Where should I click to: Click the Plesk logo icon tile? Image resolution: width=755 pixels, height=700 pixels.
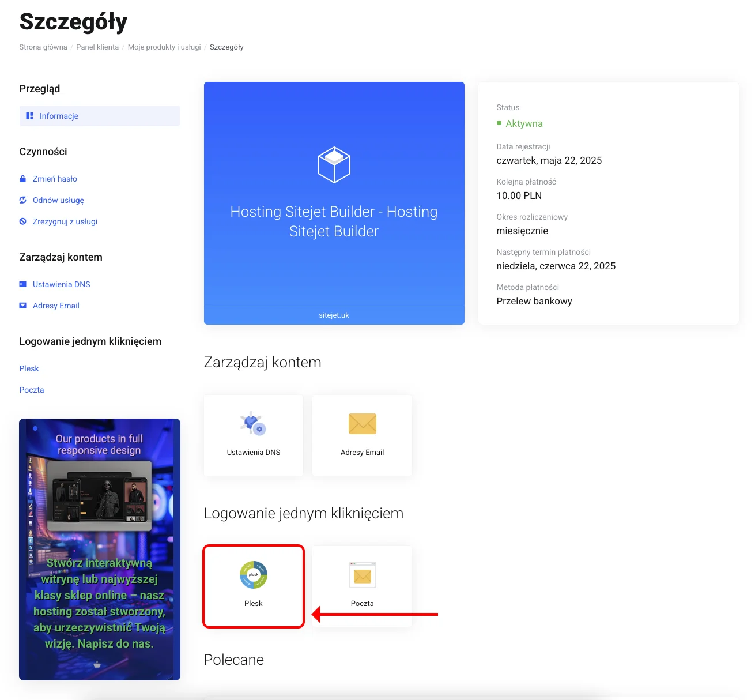[254, 575]
